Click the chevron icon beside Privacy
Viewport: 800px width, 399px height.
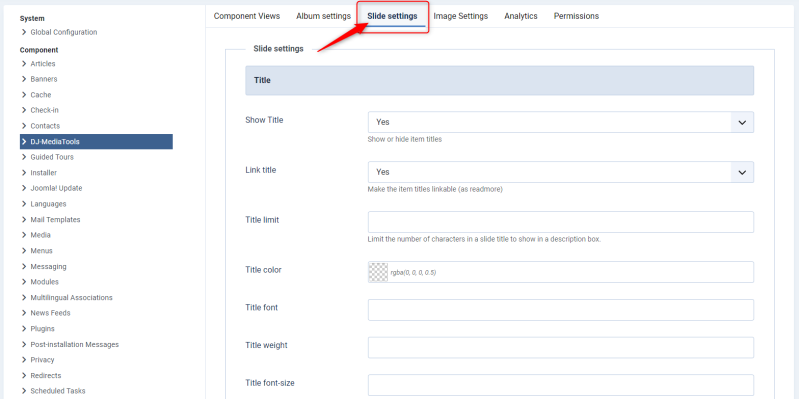coord(24,360)
